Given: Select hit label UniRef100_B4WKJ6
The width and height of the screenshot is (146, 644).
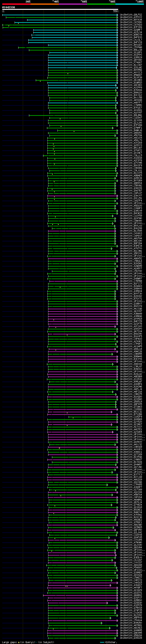Looking at the screenshot, I should coord(131,130).
